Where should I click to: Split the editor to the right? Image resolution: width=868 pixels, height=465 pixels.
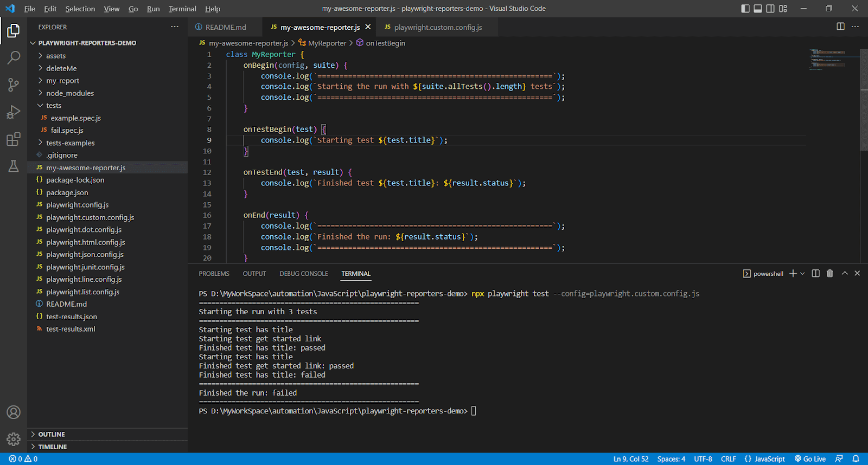pyautogui.click(x=840, y=27)
